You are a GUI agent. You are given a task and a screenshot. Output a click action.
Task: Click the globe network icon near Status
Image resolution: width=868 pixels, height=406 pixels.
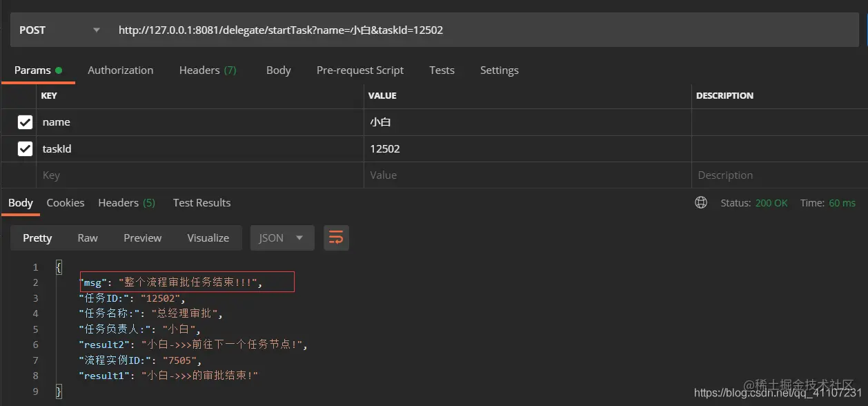(x=701, y=202)
